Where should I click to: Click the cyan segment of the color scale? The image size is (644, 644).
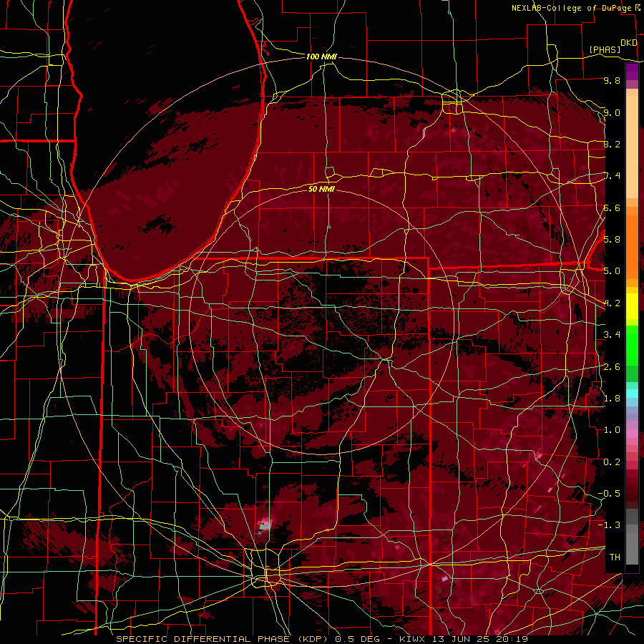point(632,393)
